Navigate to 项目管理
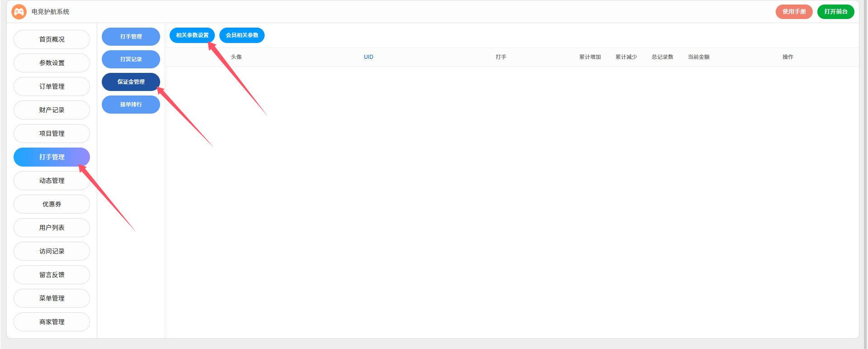The image size is (868, 349). [x=52, y=134]
